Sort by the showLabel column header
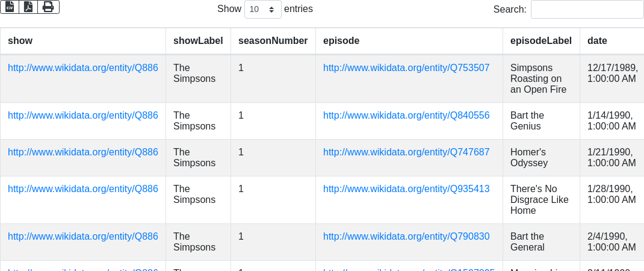This screenshot has width=644, height=271. (x=198, y=41)
